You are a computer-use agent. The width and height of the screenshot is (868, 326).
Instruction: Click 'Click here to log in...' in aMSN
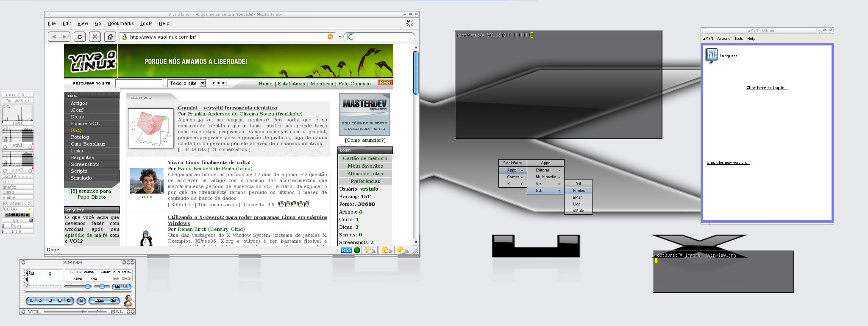[767, 88]
